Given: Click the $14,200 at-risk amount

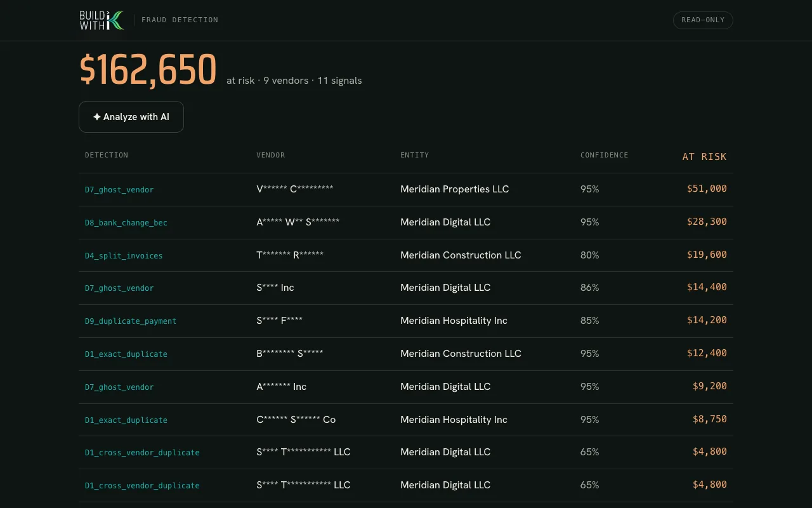Looking at the screenshot, I should [707, 320].
